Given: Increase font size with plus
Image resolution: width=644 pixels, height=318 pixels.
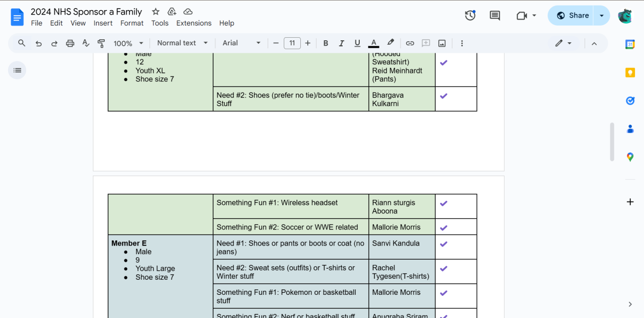Looking at the screenshot, I should pyautogui.click(x=308, y=43).
